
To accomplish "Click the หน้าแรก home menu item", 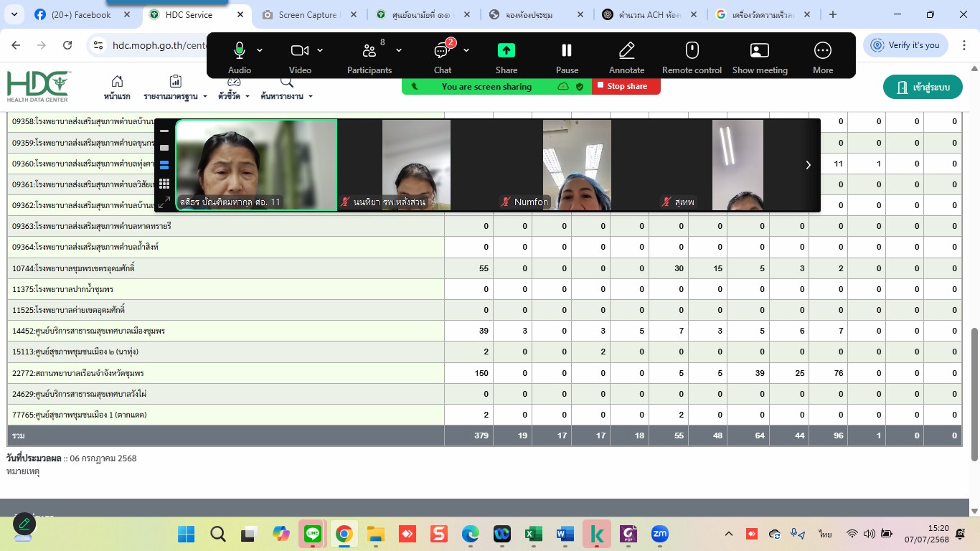I will click(x=117, y=88).
